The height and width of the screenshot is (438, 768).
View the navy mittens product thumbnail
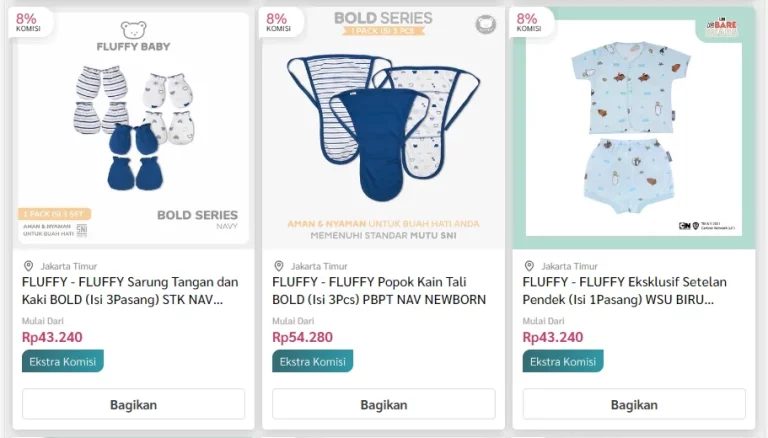click(x=133, y=130)
